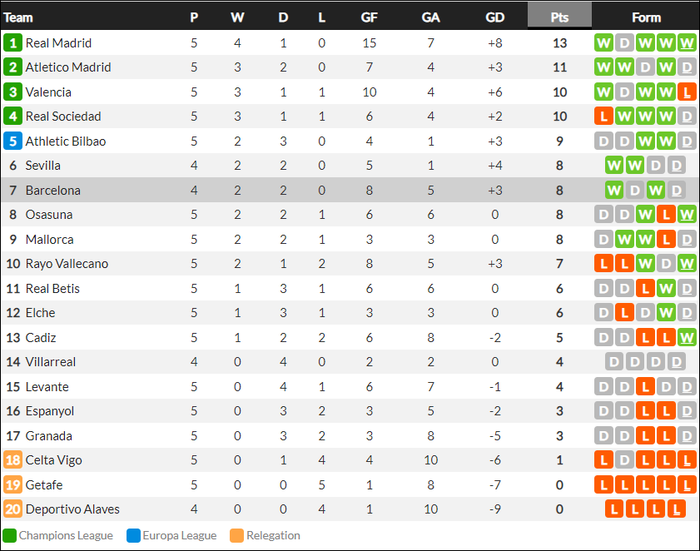Click the Europa League legend label
Screen dimensions: 700x551
pyautogui.click(x=179, y=535)
